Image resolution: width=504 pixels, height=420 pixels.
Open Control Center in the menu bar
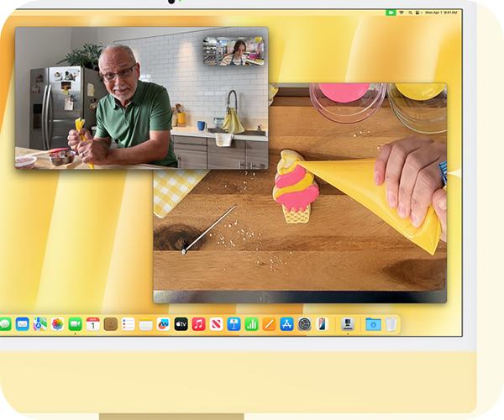(417, 13)
